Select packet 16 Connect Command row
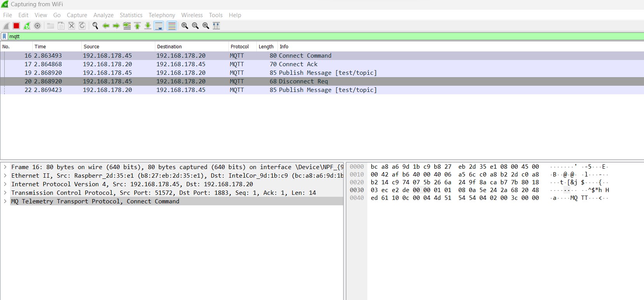 pyautogui.click(x=322, y=56)
